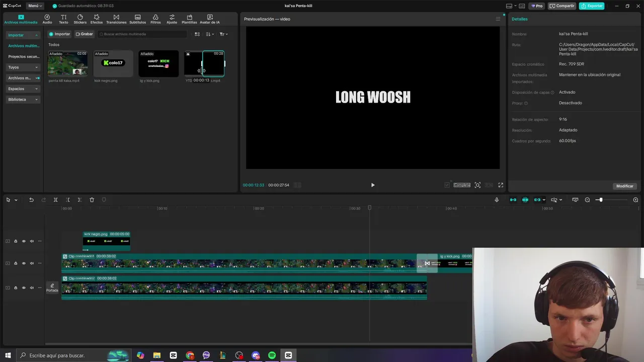Click the Portada cover button
The height and width of the screenshot is (362, 644).
[x=52, y=288]
